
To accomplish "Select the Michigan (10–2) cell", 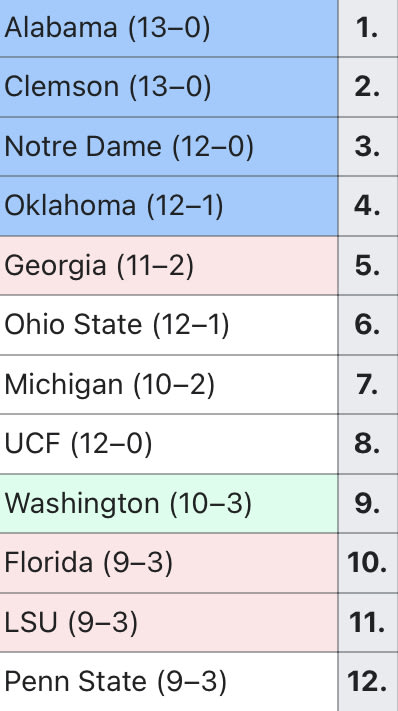I will pyautogui.click(x=169, y=384).
